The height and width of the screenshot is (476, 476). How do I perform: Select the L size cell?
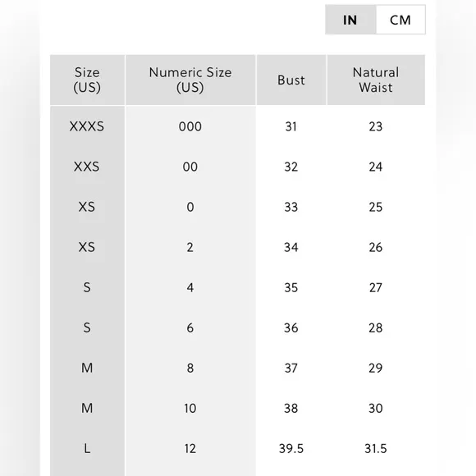[87, 448]
